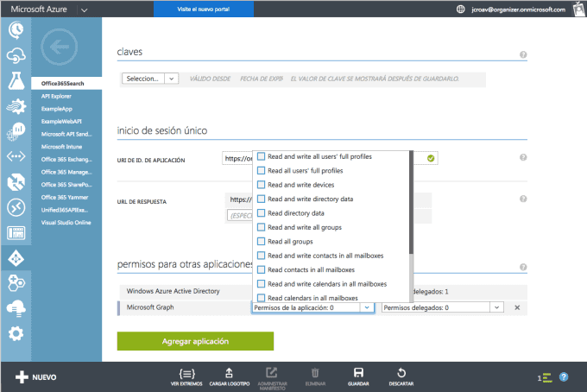
Task: Open the management services panel icon
Action: 16,232
